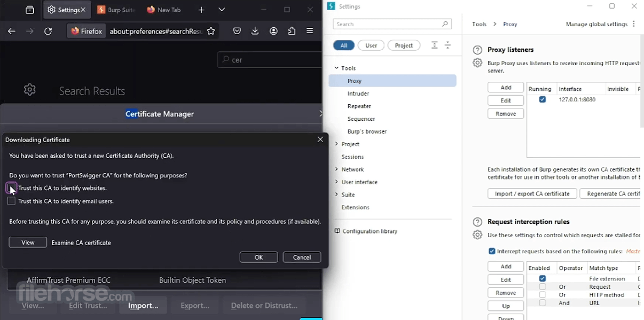Open Pocket save icon in Firefox
This screenshot has height=320, width=644.
(237, 32)
